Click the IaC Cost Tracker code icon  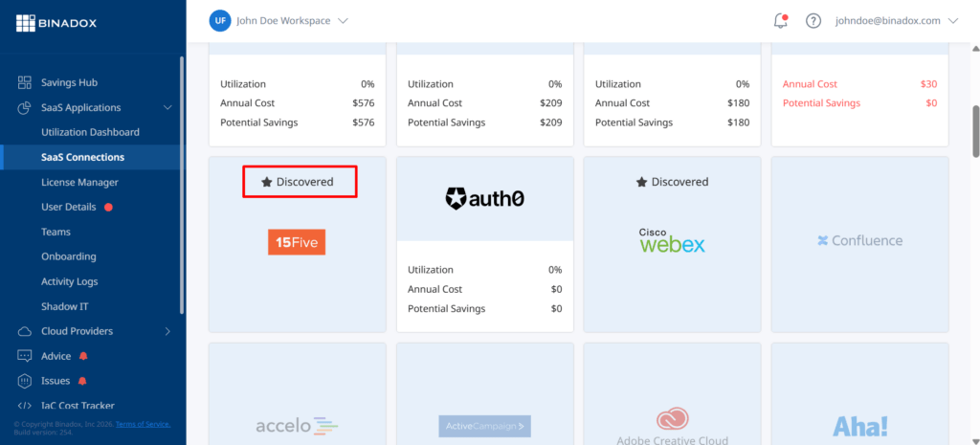tap(24, 406)
